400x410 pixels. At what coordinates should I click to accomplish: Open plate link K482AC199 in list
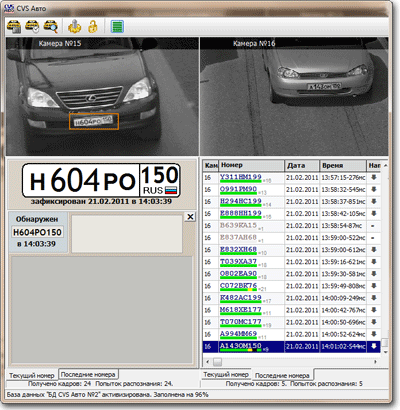coord(240,297)
